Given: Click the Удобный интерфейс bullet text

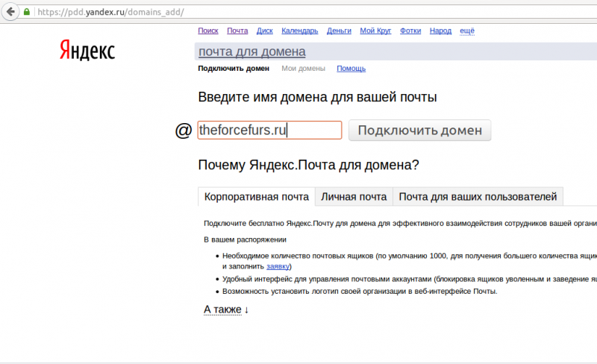Looking at the screenshot, I should [410, 279].
